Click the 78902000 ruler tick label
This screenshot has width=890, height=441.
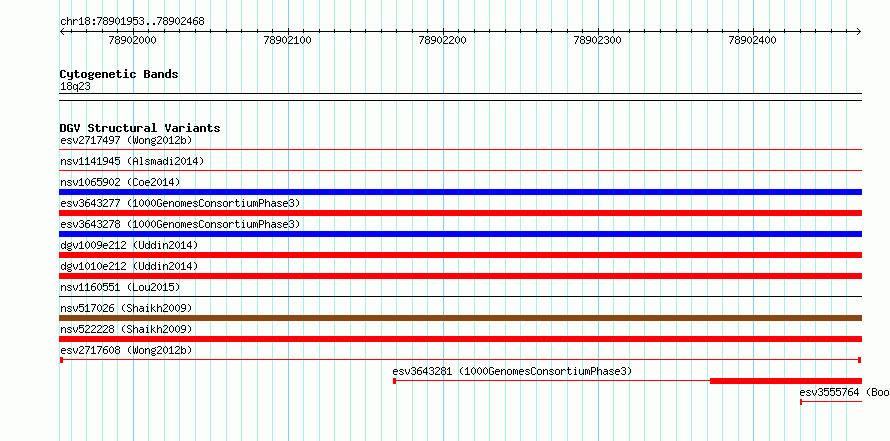point(132,40)
